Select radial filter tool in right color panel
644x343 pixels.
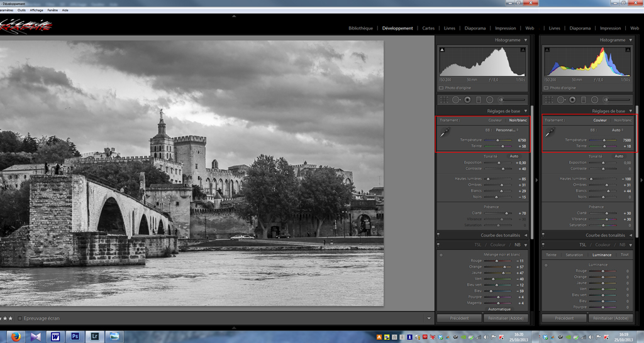[x=594, y=100]
